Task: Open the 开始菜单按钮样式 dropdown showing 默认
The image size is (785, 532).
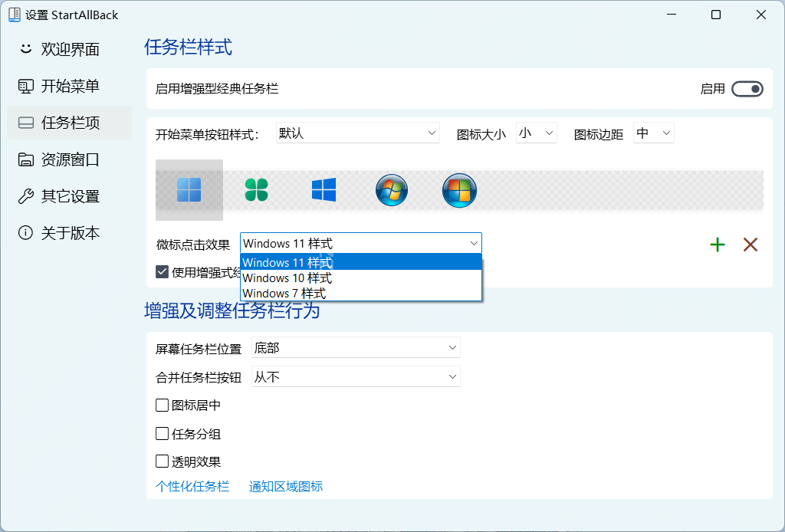Action: point(357,133)
